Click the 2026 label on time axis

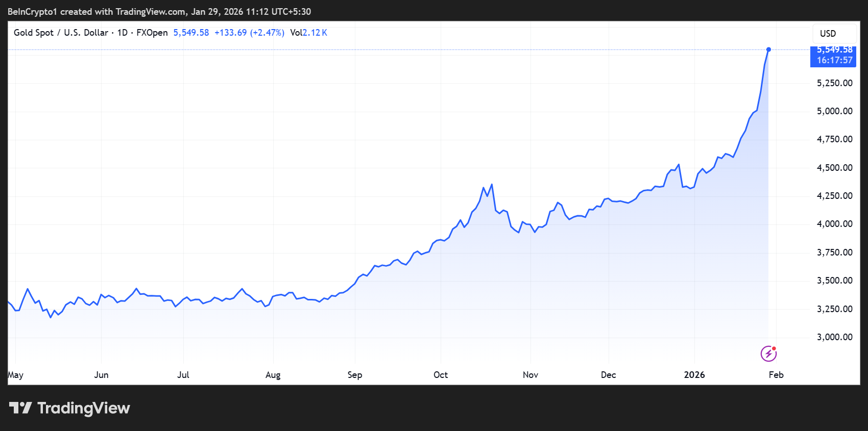(694, 375)
